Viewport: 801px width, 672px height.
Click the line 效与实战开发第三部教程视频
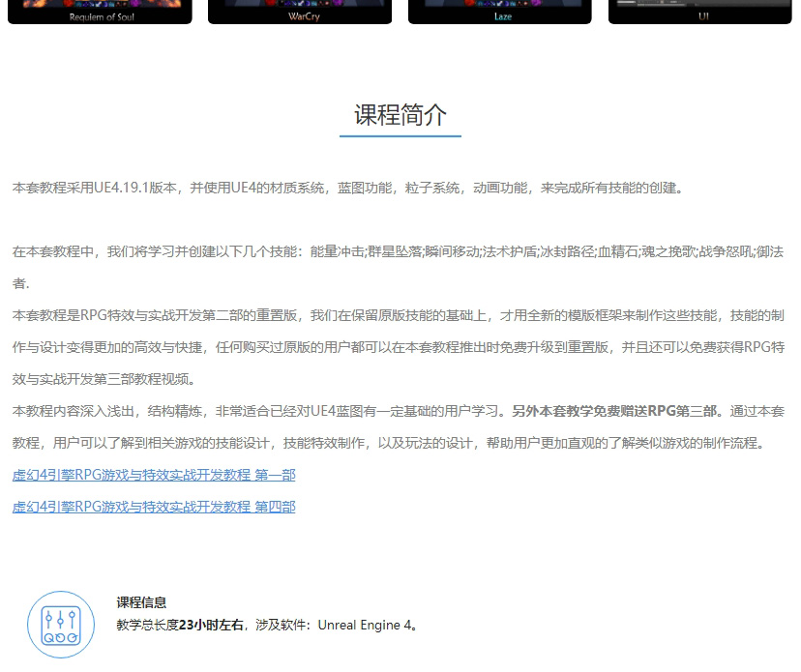click(x=104, y=379)
